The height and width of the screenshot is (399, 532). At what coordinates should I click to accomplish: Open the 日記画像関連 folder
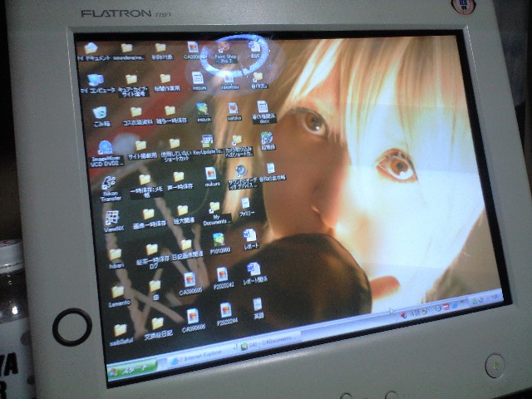187,249
